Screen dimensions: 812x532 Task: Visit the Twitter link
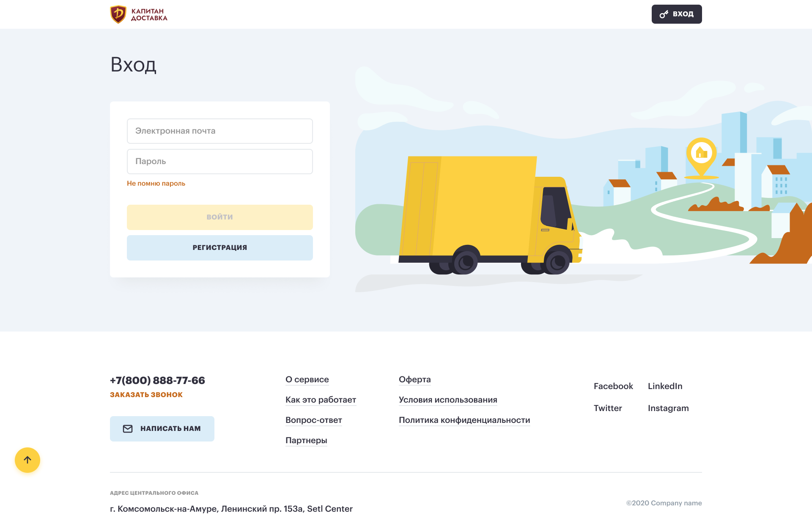[608, 408]
